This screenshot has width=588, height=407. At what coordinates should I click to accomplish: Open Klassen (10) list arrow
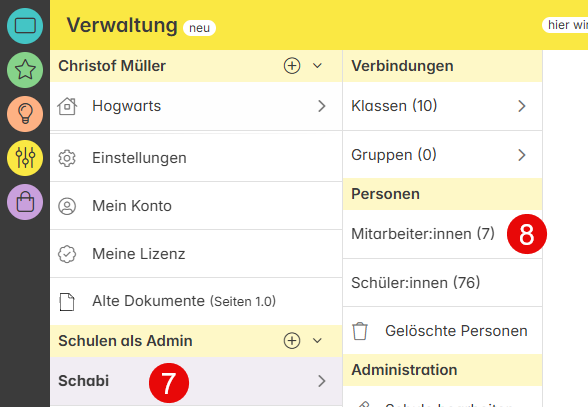coord(522,106)
